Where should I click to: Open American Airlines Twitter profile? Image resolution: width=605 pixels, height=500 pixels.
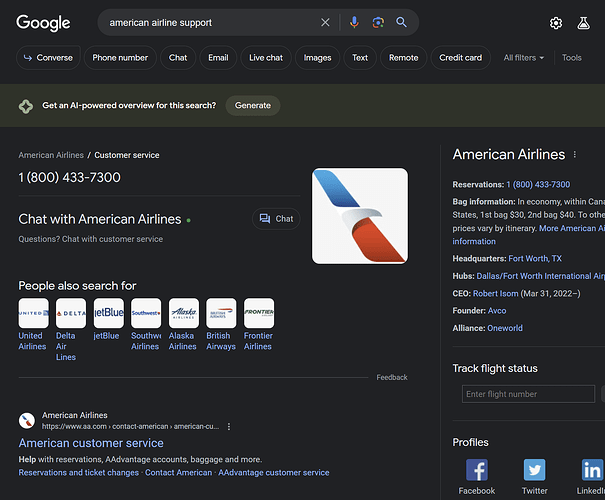pyautogui.click(x=535, y=471)
